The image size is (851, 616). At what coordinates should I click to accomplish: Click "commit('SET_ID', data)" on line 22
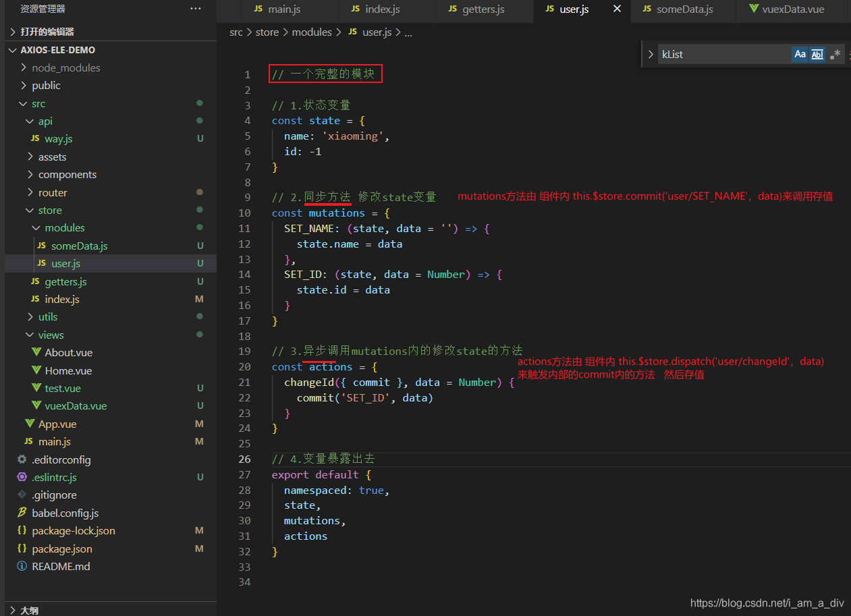tap(364, 397)
